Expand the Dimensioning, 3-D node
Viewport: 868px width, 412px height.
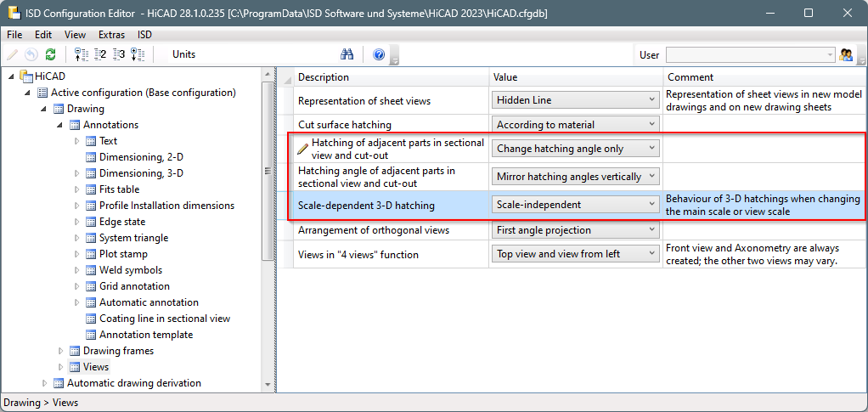pyautogui.click(x=77, y=173)
